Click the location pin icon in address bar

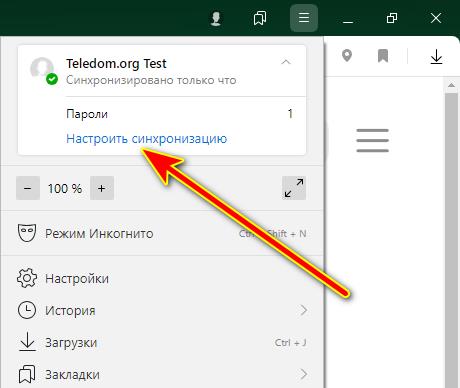(x=347, y=56)
